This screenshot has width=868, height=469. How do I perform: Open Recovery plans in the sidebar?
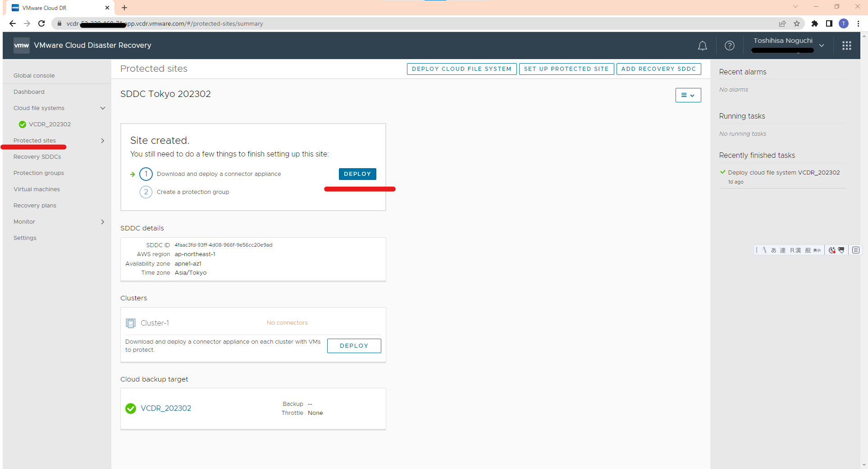pos(35,206)
